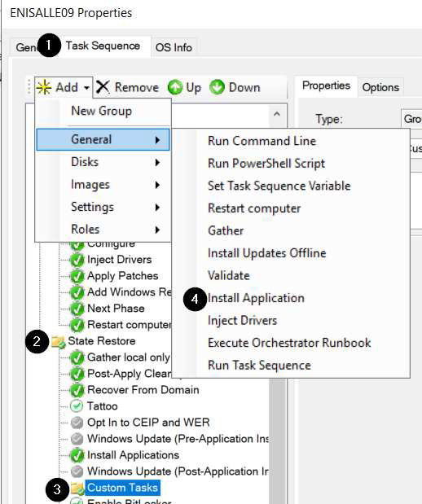Click the Install Applications step checkmark icon
This screenshot has width=422, height=504.
point(77,455)
